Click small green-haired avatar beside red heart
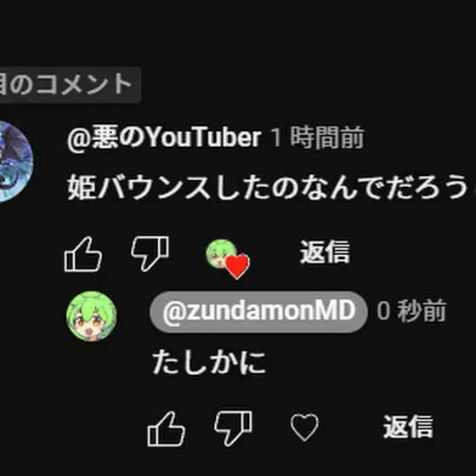This screenshot has width=476, height=476. point(221,254)
